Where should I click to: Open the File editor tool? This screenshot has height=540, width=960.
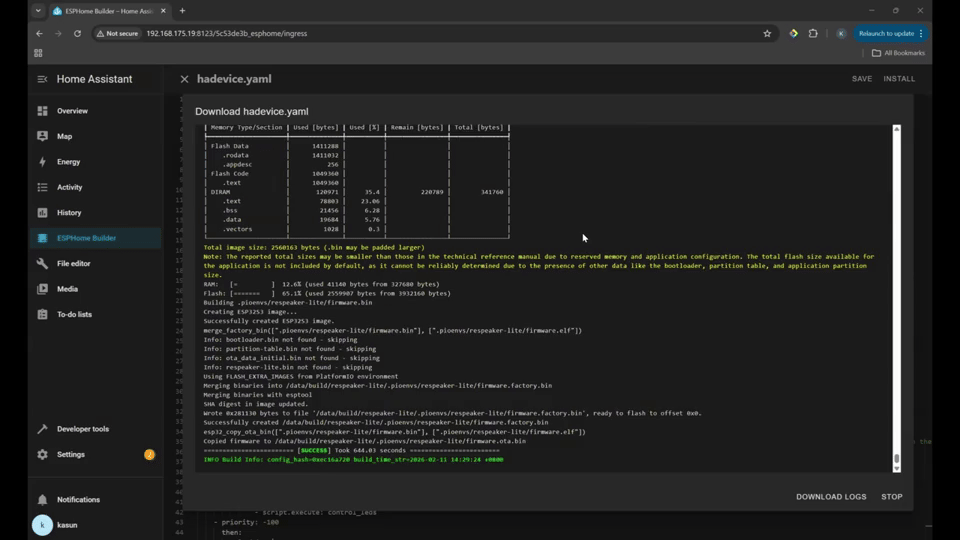73,264
